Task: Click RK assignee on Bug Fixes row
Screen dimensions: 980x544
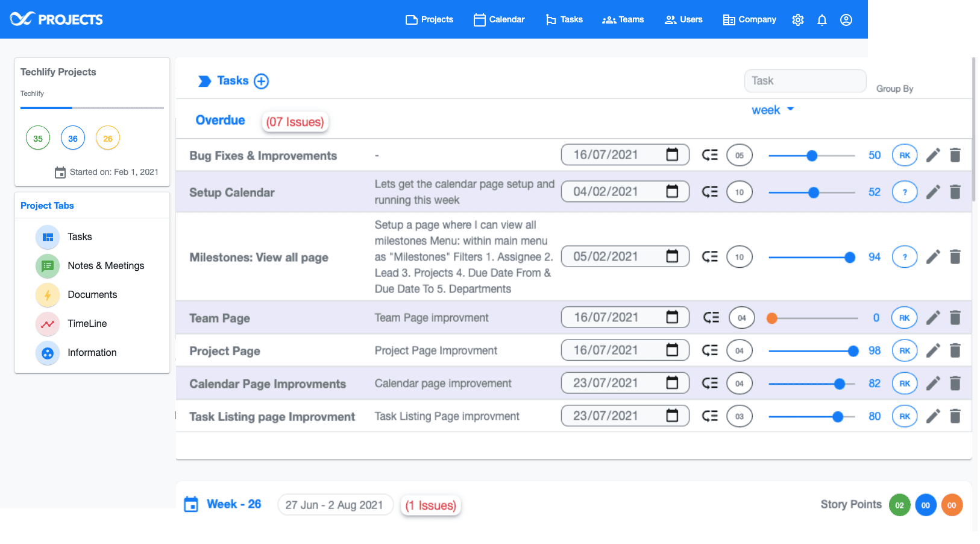Action: (x=905, y=156)
